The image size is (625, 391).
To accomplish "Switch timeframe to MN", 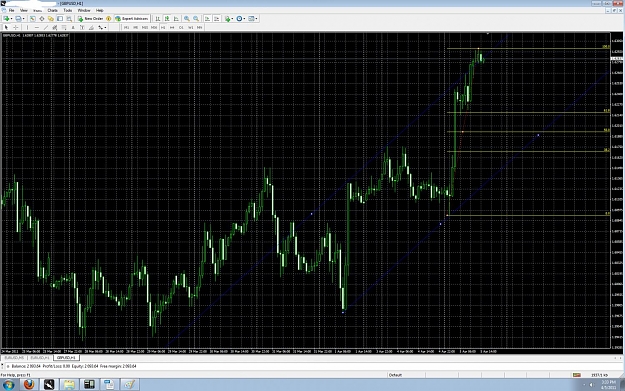I will [x=200, y=28].
